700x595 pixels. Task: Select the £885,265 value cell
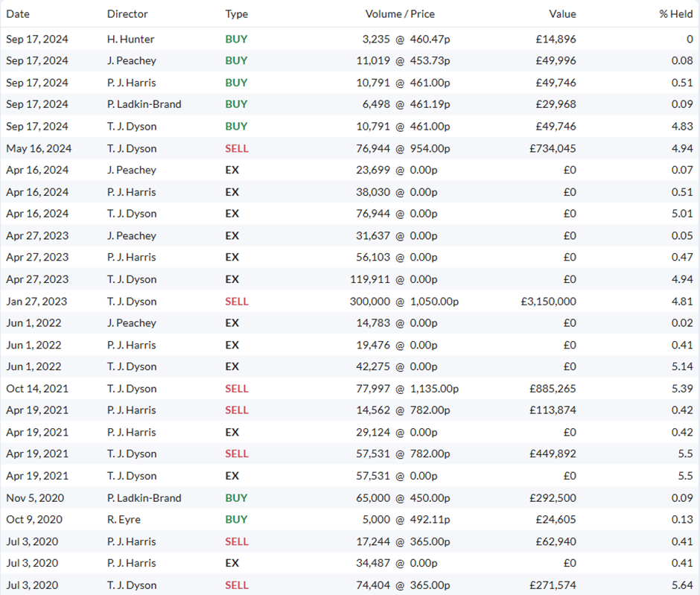(x=553, y=389)
